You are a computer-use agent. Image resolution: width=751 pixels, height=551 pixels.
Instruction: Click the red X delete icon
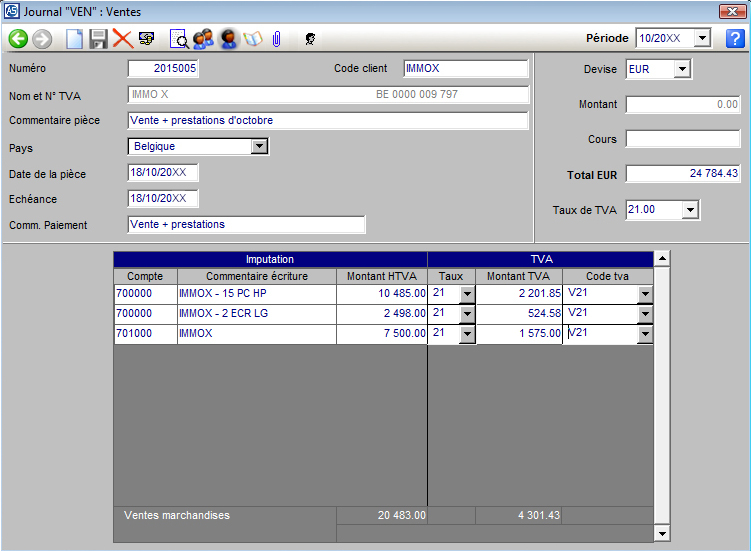tap(122, 39)
